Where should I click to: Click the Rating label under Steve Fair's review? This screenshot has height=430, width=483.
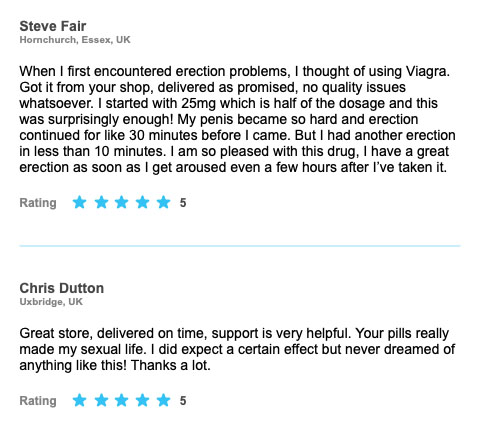tap(38, 203)
